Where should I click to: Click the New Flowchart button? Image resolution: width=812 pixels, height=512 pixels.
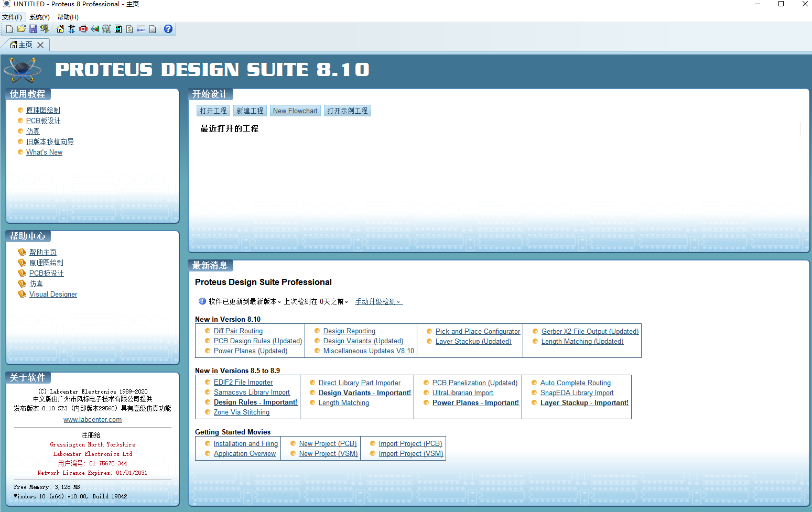click(x=295, y=111)
